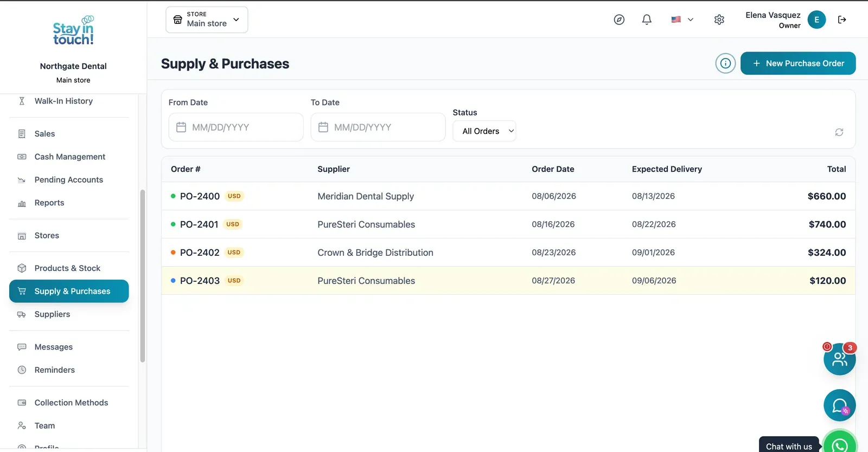Image resolution: width=868 pixels, height=452 pixels.
Task: Click Crown & Bridge Distribution supplier
Action: click(375, 253)
